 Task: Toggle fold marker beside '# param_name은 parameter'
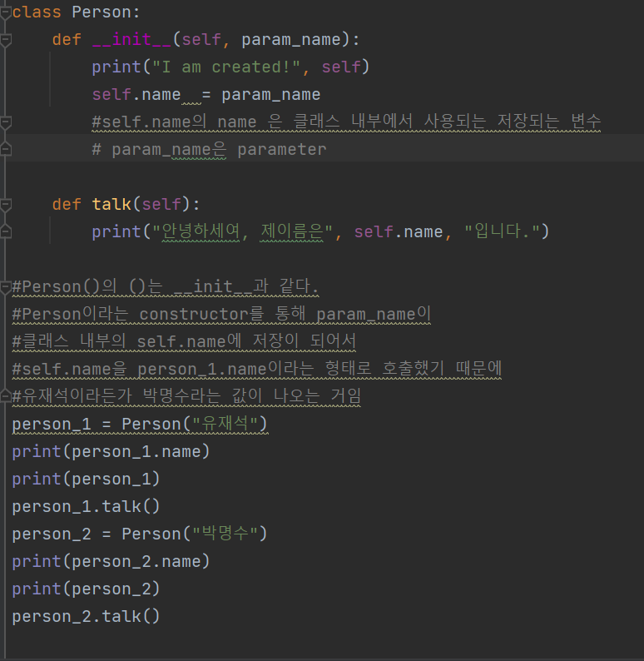coord(6,149)
